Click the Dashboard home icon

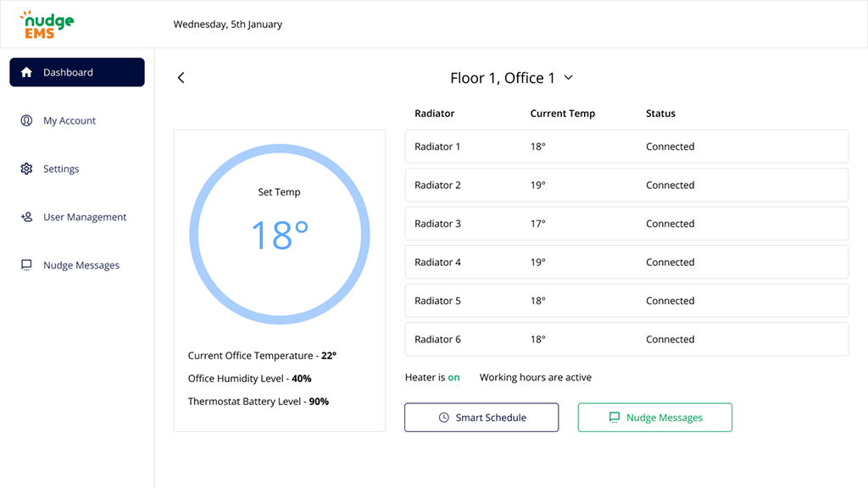click(x=26, y=73)
